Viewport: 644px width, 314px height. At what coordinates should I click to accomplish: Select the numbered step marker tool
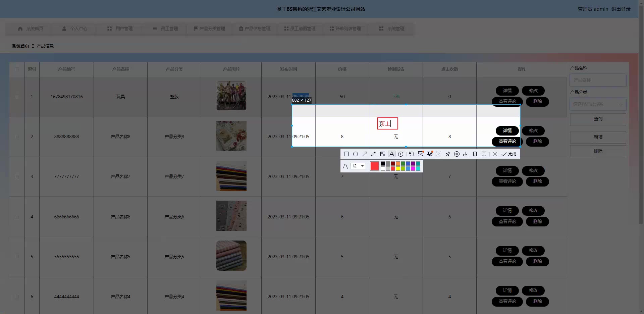coord(400,154)
